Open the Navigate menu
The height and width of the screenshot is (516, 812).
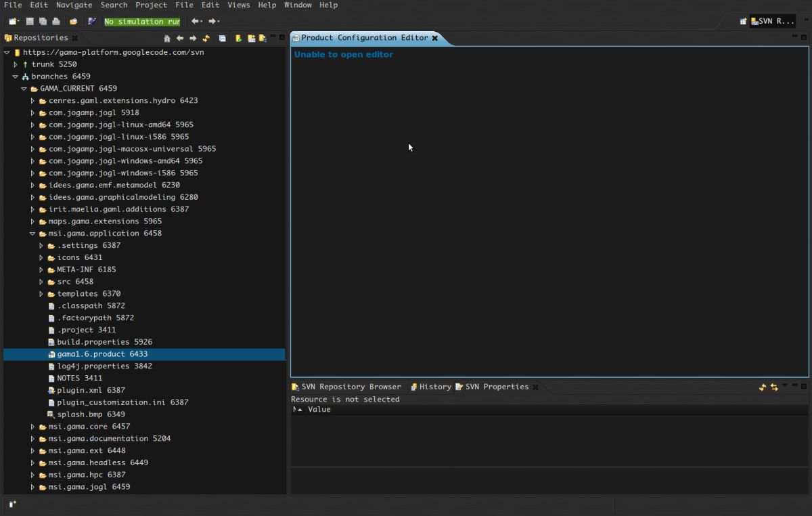pyautogui.click(x=74, y=5)
